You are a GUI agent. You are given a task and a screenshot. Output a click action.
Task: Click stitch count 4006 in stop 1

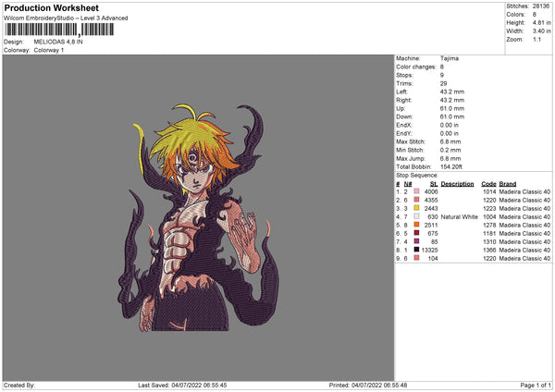431,191
